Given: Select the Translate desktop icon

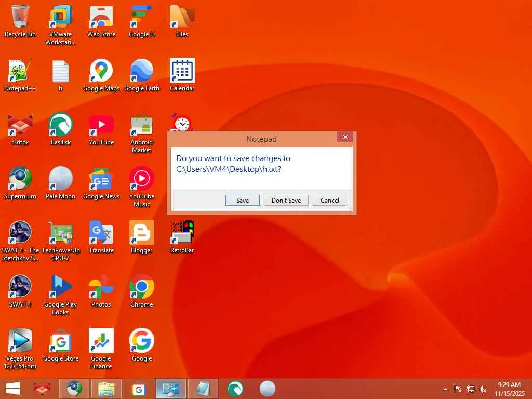Looking at the screenshot, I should pos(101,237).
